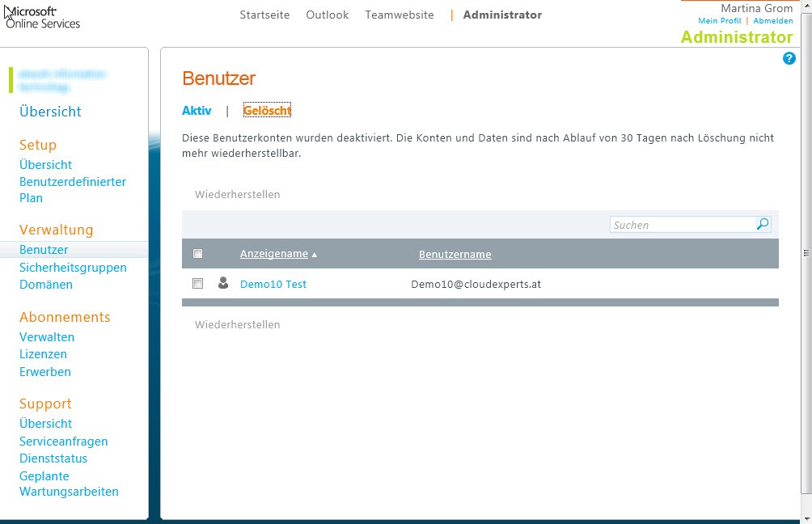Viewport: 812px width, 524px height.
Task: Click the blue help question mark icon
Action: (x=789, y=58)
